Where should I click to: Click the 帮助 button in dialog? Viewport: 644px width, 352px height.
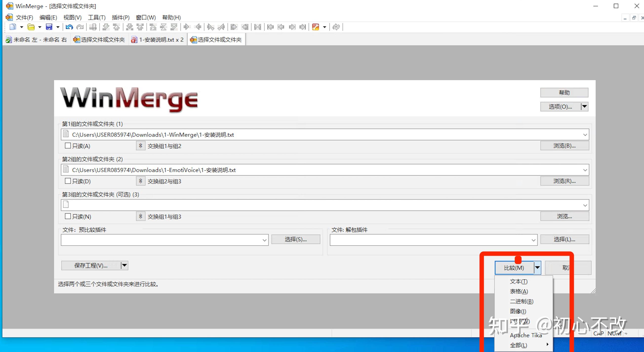click(x=564, y=93)
